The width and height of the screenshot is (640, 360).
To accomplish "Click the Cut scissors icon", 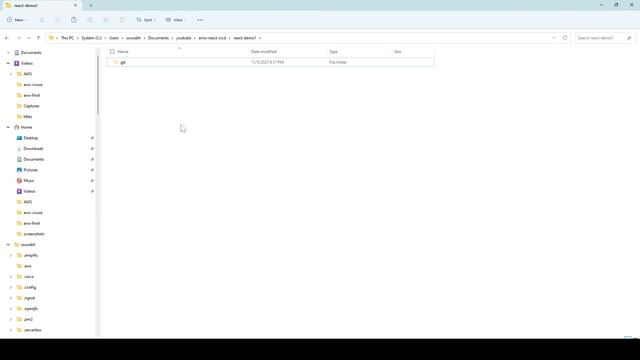I will coord(42,20).
